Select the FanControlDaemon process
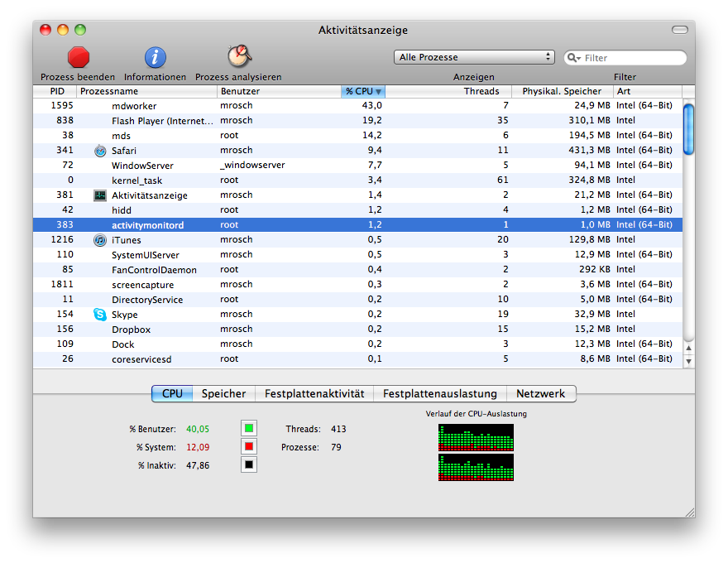728x563 pixels. coord(357,269)
